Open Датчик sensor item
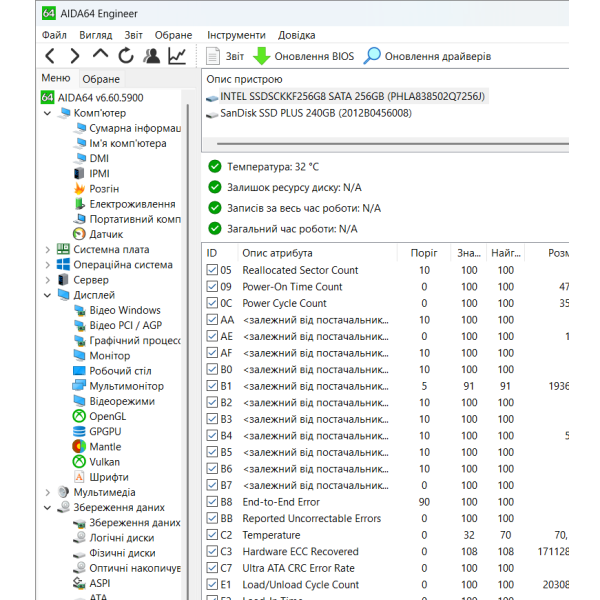 (98, 234)
